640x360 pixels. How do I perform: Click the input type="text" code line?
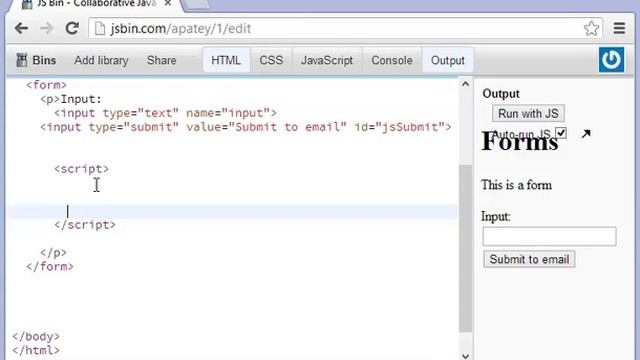pyautogui.click(x=165, y=113)
